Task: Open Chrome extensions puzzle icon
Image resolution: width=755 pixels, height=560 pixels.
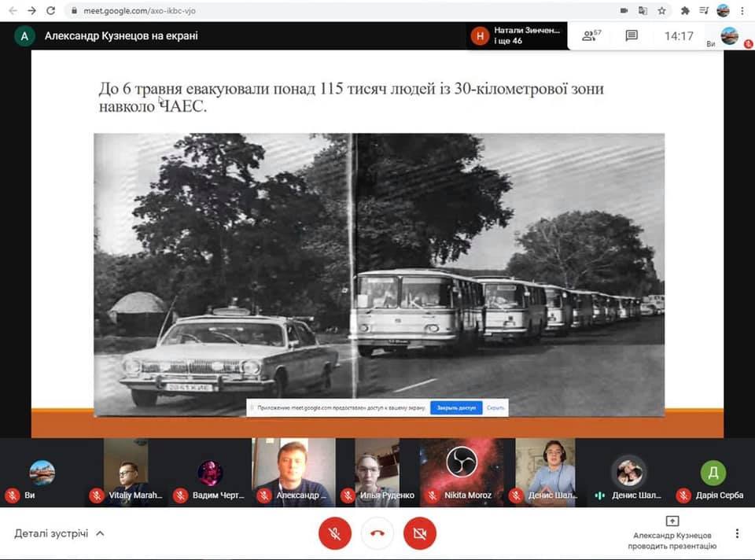Action: click(x=685, y=11)
